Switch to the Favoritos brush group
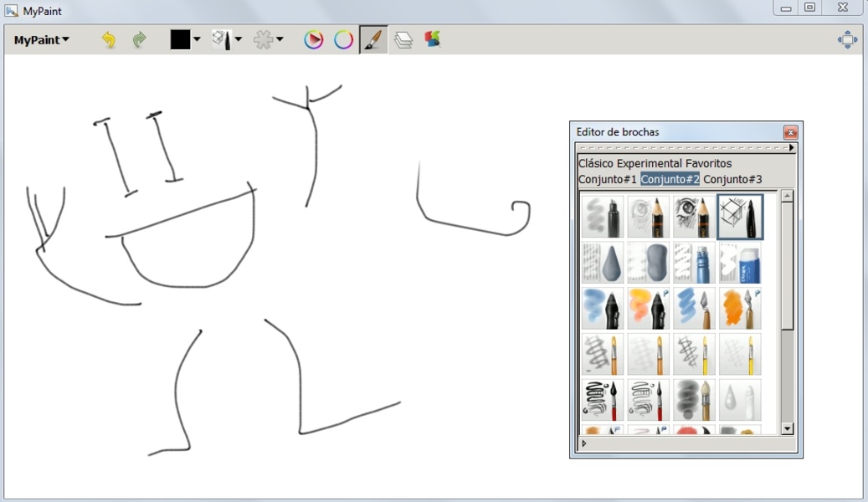Viewport: 868px width, 502px height. (708, 163)
